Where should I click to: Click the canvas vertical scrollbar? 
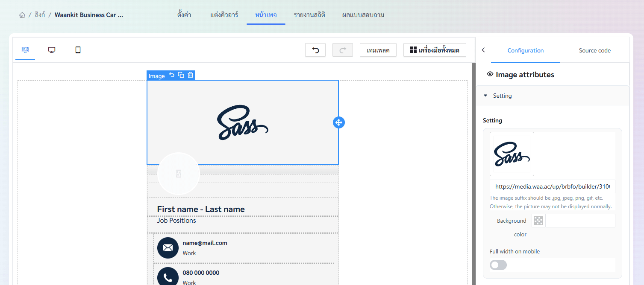point(473,174)
